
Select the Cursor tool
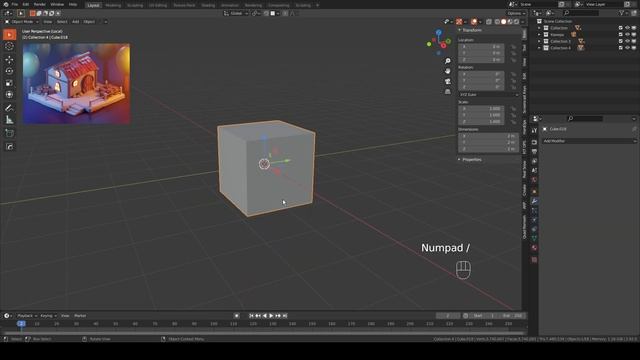[x=9, y=47]
